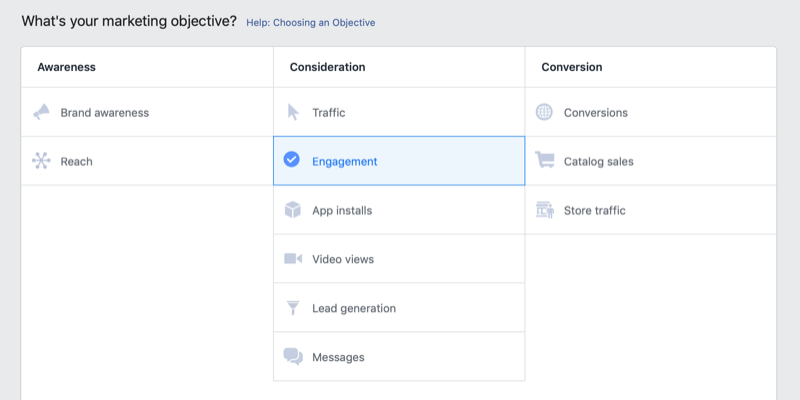Click the Video views camera icon

pos(293,259)
